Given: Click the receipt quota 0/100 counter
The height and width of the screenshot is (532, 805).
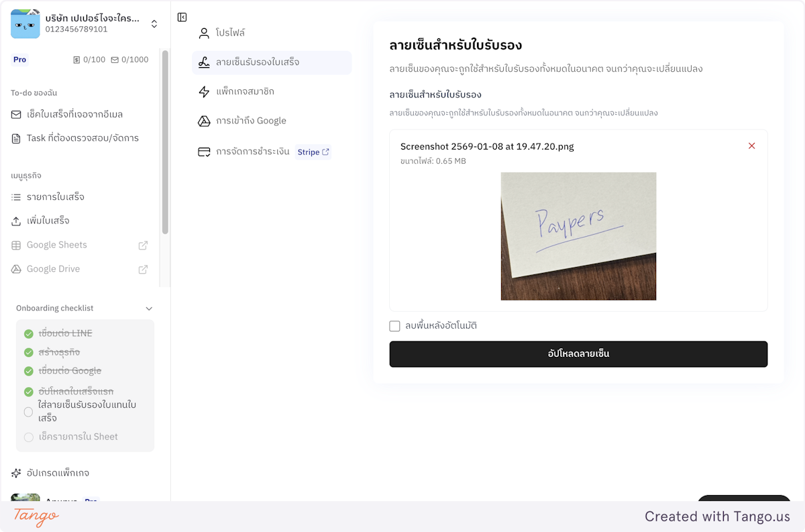Looking at the screenshot, I should 89,60.
